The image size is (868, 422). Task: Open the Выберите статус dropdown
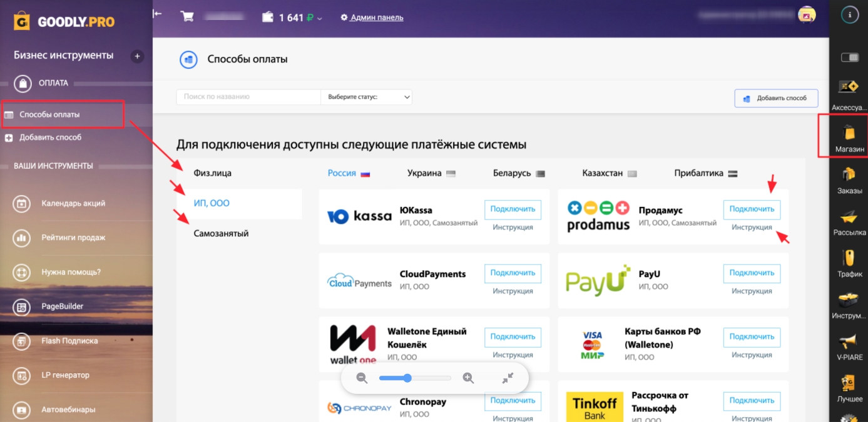click(367, 97)
